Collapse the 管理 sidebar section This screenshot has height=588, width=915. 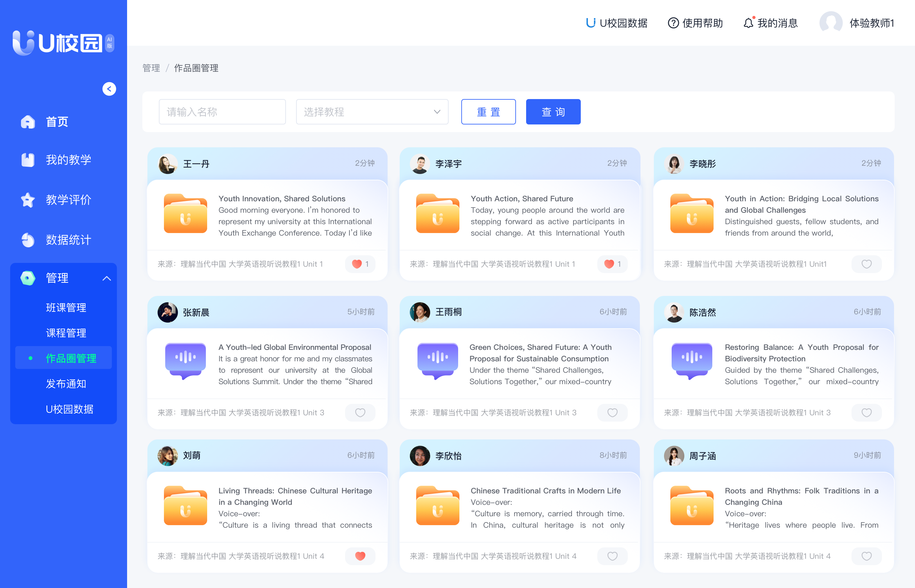pyautogui.click(x=106, y=278)
